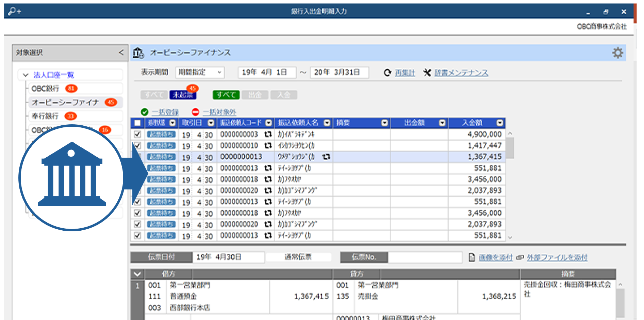Select the green すべて filter tab
The height and width of the screenshot is (320, 644).
click(226, 95)
